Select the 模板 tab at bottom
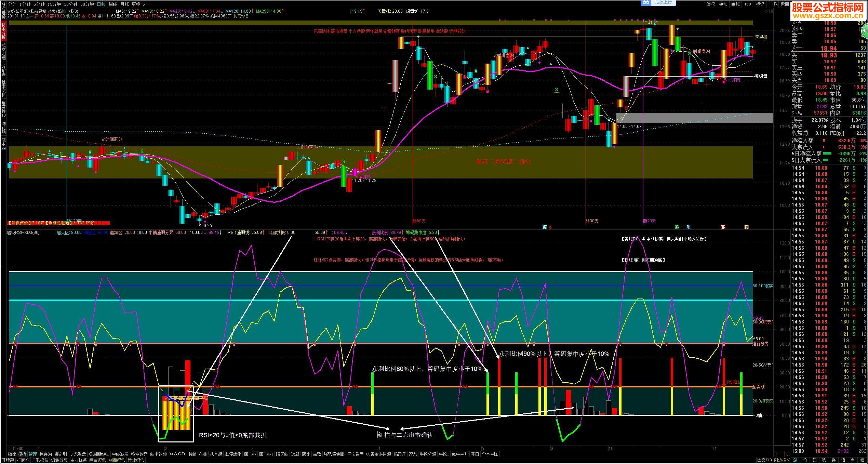This screenshot has height=464, width=868. pyautogui.click(x=22, y=454)
